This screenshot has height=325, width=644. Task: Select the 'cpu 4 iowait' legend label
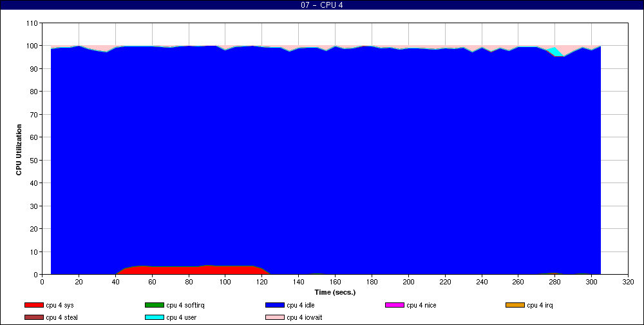305,318
